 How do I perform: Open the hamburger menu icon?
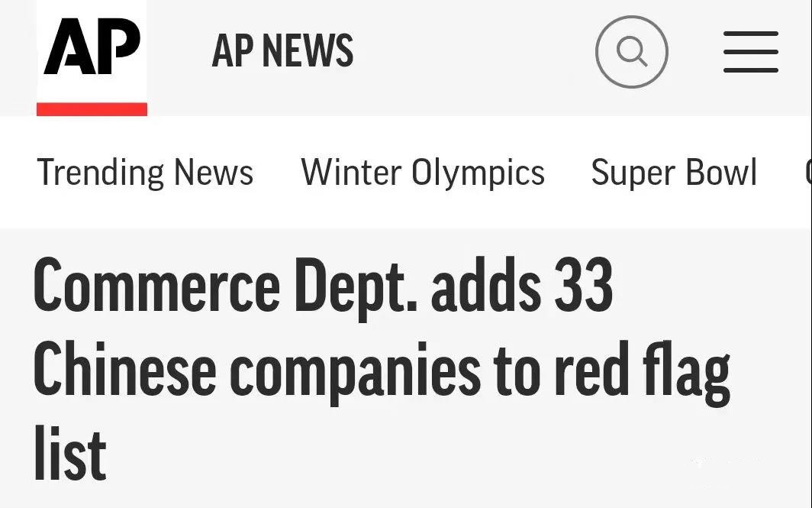[x=750, y=52]
